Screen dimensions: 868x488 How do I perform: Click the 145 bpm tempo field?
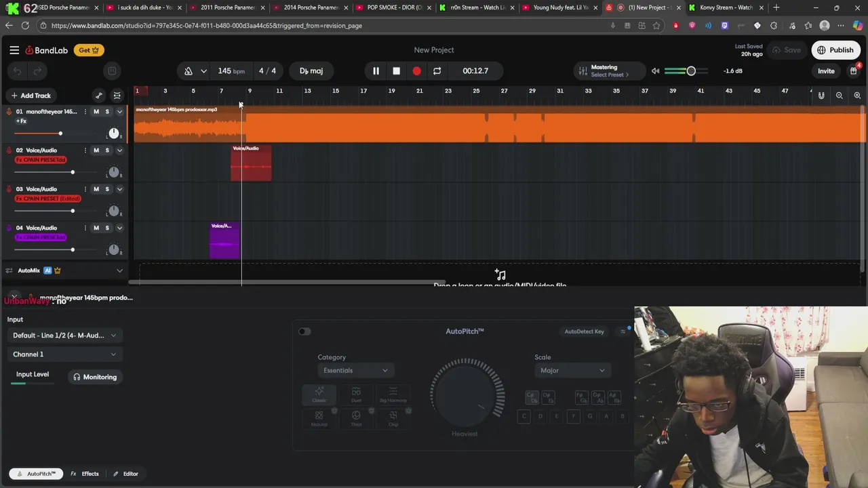(x=231, y=71)
